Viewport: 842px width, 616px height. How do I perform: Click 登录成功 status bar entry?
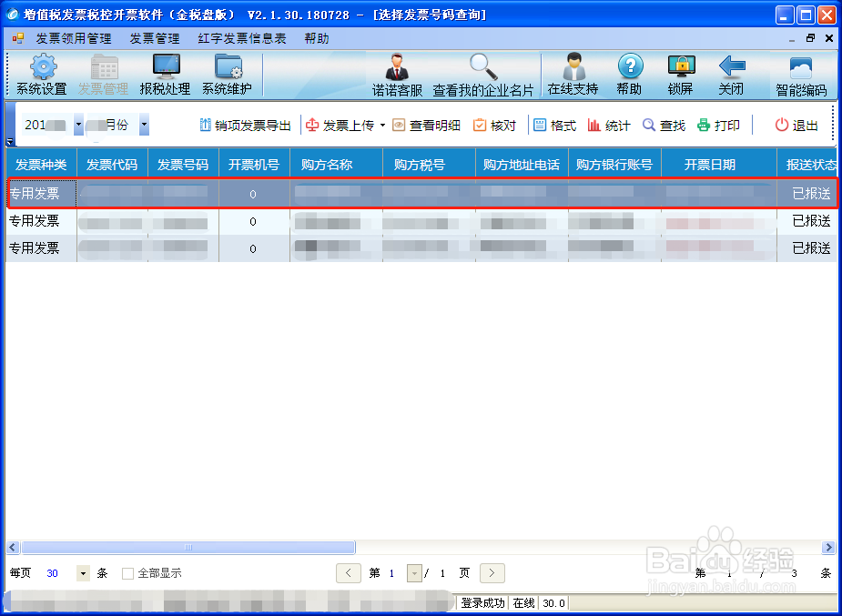coord(482,603)
